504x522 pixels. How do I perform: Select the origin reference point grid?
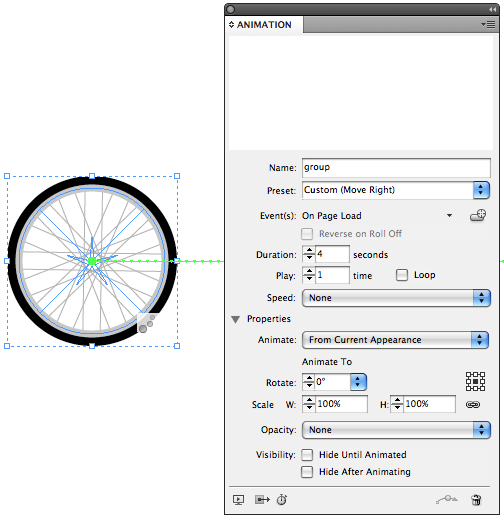[475, 382]
